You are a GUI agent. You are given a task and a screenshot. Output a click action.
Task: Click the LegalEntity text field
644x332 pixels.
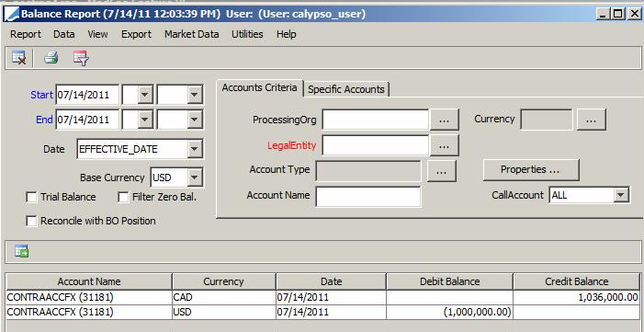point(376,145)
